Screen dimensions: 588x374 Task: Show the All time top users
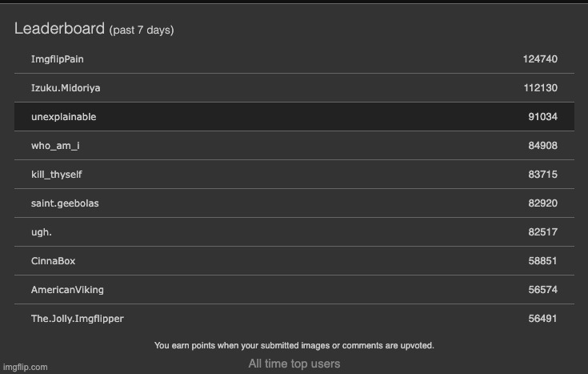(294, 364)
